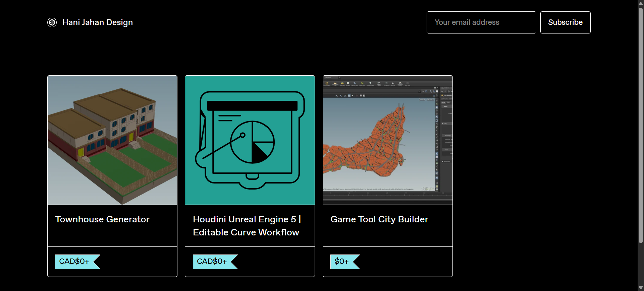
Task: Open the Townhouse Generator product thumbnail
Action: pos(112,140)
